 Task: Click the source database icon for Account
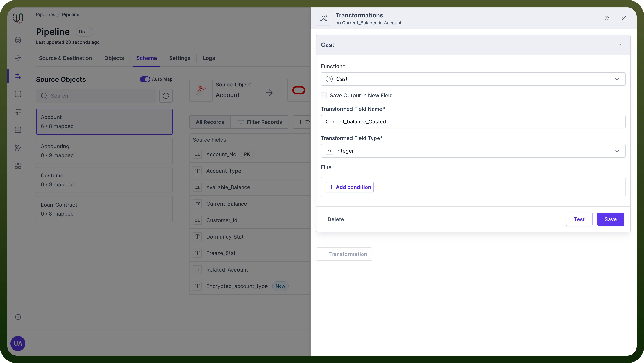[201, 90]
